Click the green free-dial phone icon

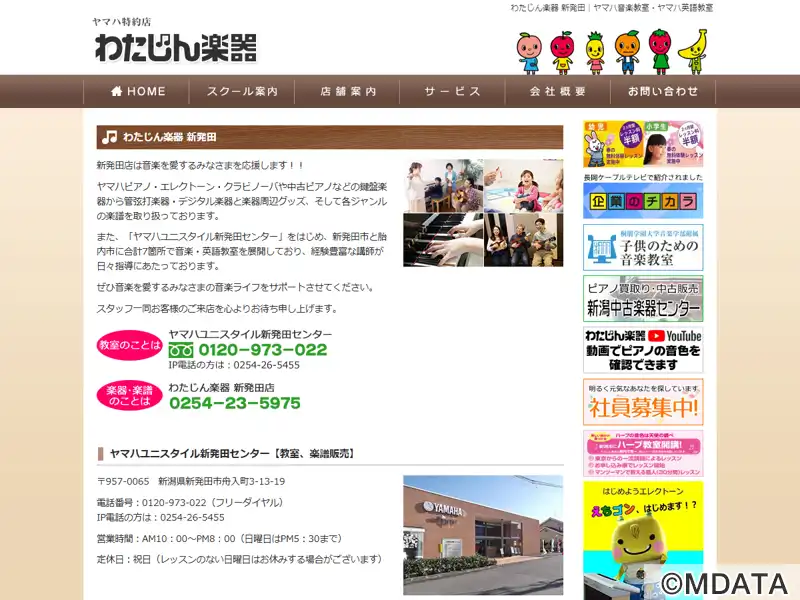tap(181, 350)
